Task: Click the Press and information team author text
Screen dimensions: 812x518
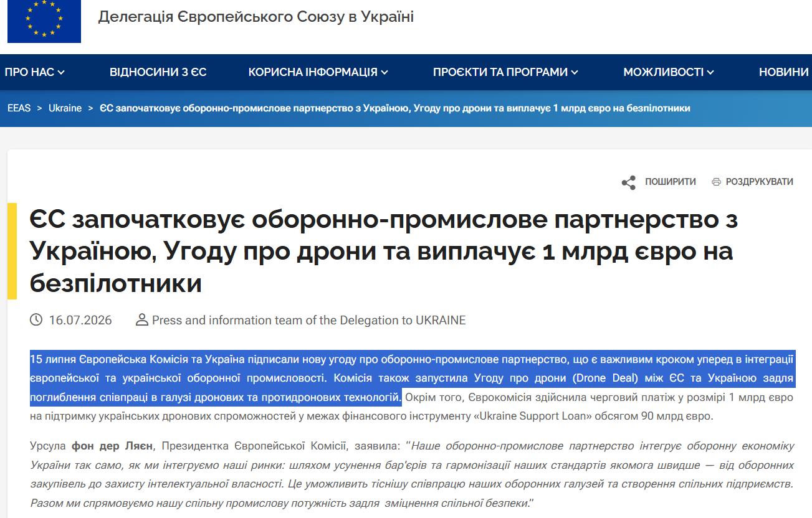Action: tap(309, 320)
